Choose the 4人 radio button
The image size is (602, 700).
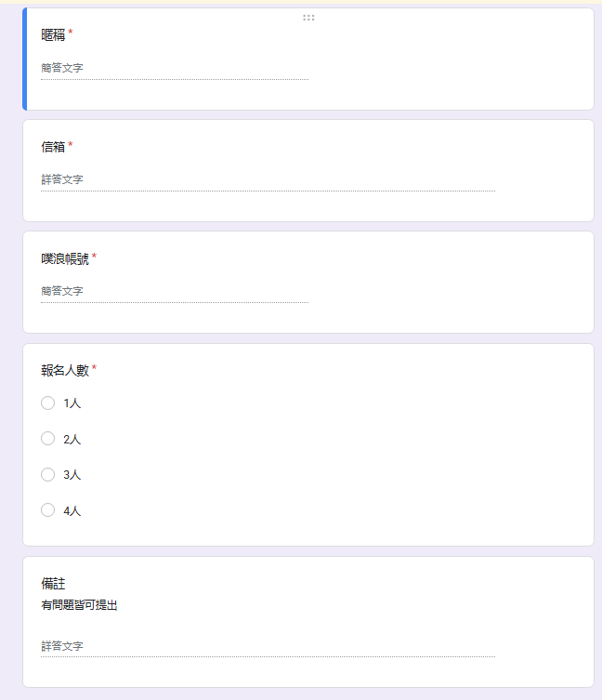click(47, 509)
